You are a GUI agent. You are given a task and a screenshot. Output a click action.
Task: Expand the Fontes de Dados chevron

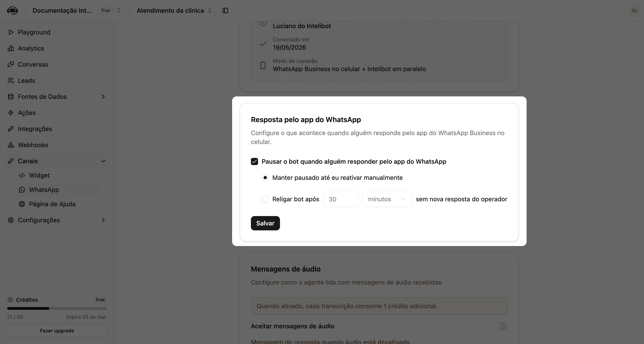(x=103, y=97)
